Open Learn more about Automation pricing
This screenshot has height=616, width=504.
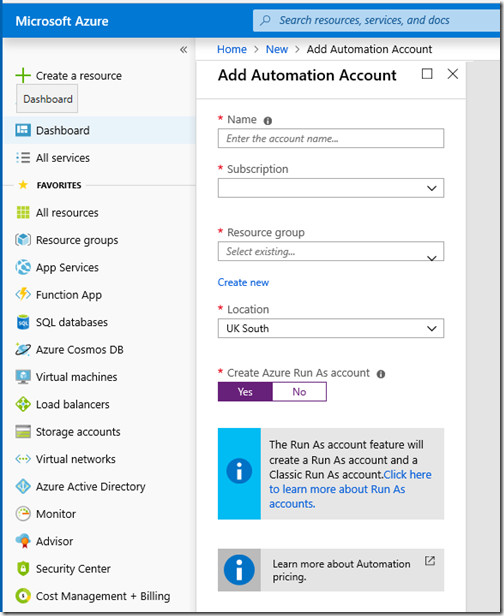click(331, 570)
